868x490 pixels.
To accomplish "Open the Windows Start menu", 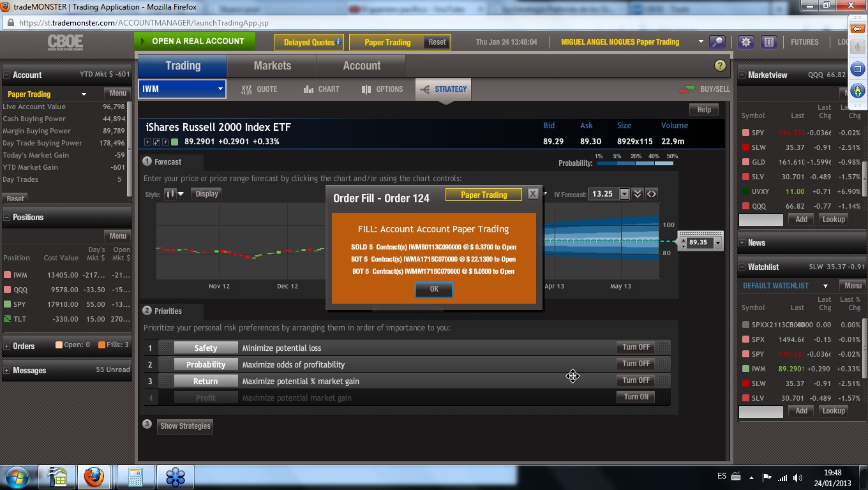I will point(15,477).
